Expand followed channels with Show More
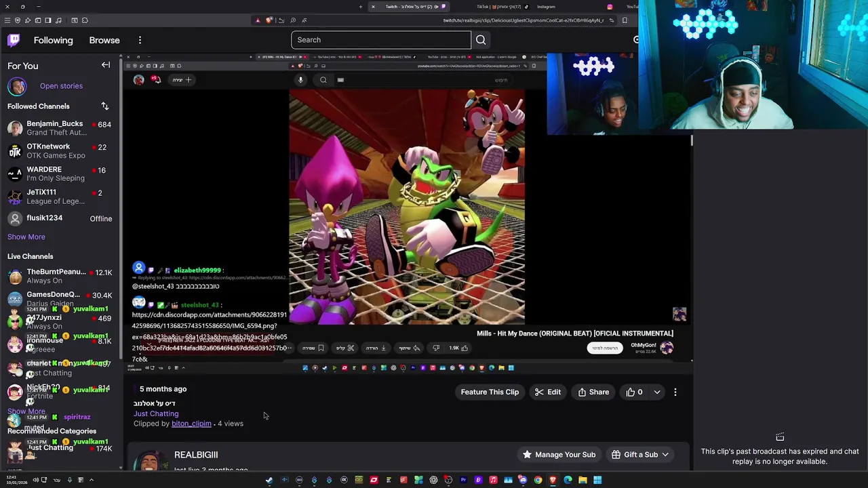The image size is (868, 488). coord(26,237)
